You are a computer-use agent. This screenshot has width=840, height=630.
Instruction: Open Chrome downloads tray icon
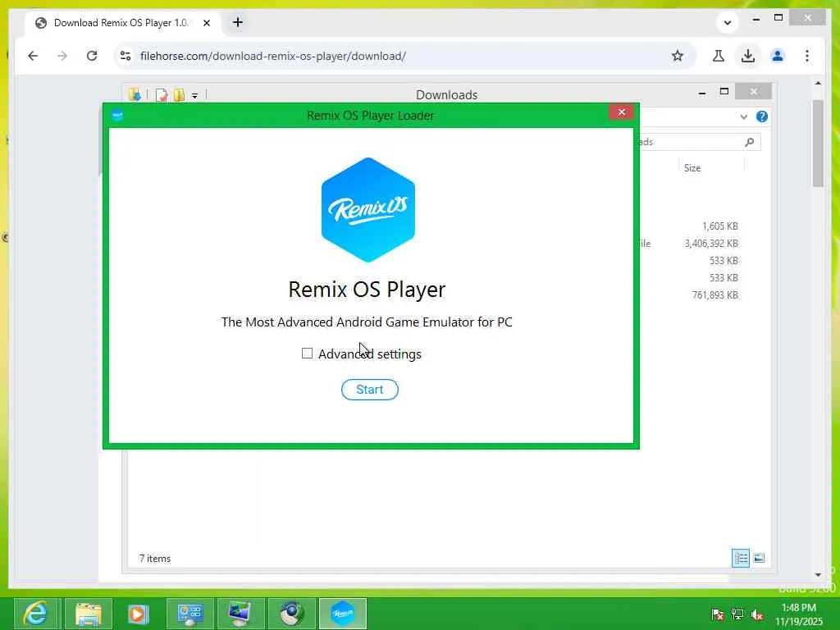(x=748, y=56)
